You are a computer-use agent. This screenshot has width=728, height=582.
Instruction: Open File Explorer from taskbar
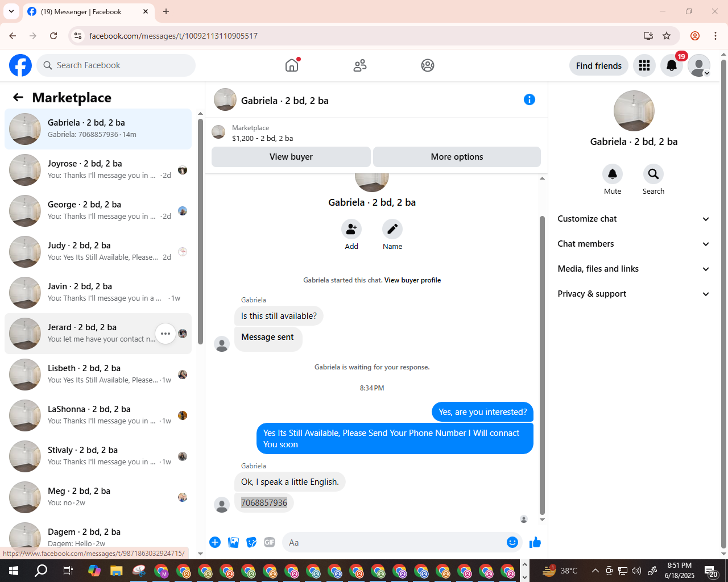click(x=117, y=571)
